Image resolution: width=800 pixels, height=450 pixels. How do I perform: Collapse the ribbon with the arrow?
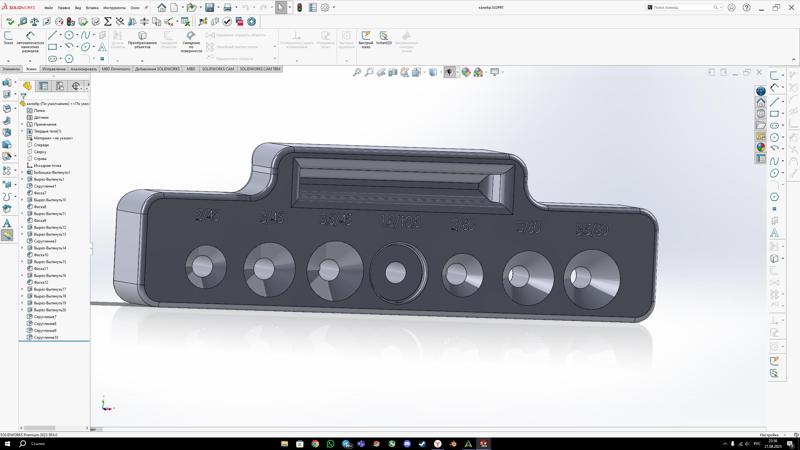[793, 60]
